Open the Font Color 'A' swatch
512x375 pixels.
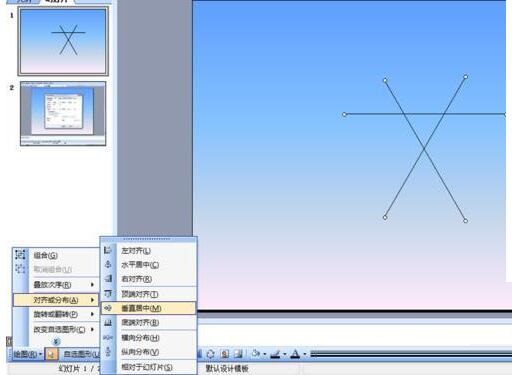click(x=295, y=354)
